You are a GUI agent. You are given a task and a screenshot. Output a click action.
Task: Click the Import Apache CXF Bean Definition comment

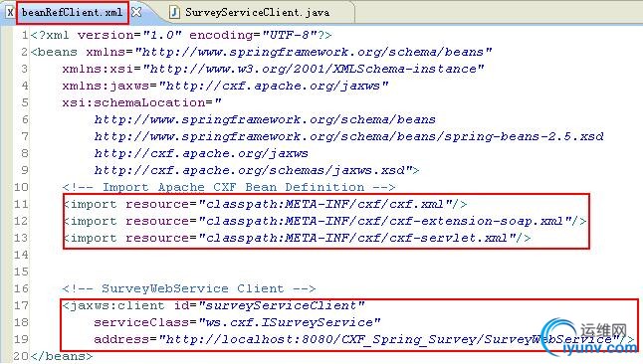coord(229,187)
